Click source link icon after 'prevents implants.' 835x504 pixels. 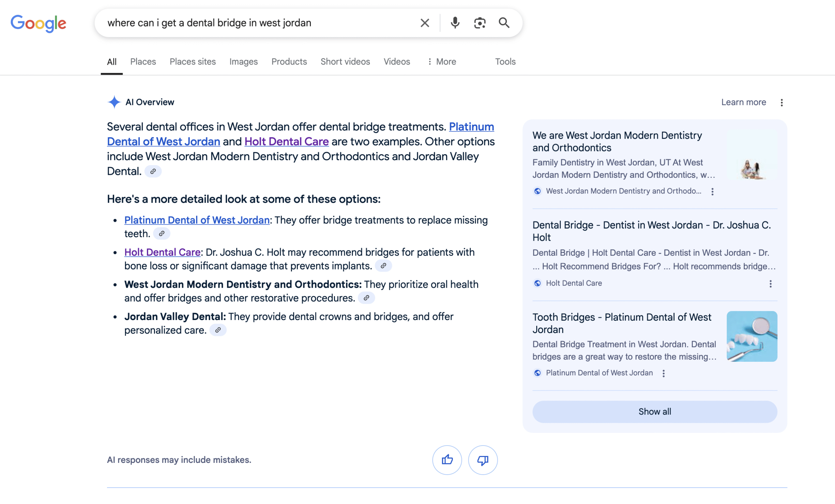[383, 266]
